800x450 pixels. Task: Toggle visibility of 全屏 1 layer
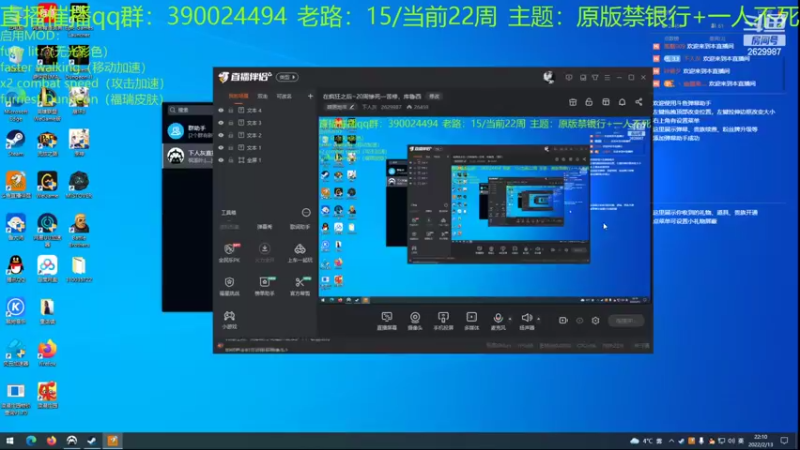(x=221, y=160)
